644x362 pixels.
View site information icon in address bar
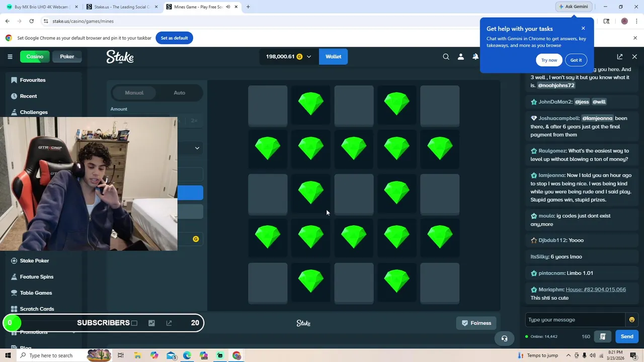pos(46,21)
